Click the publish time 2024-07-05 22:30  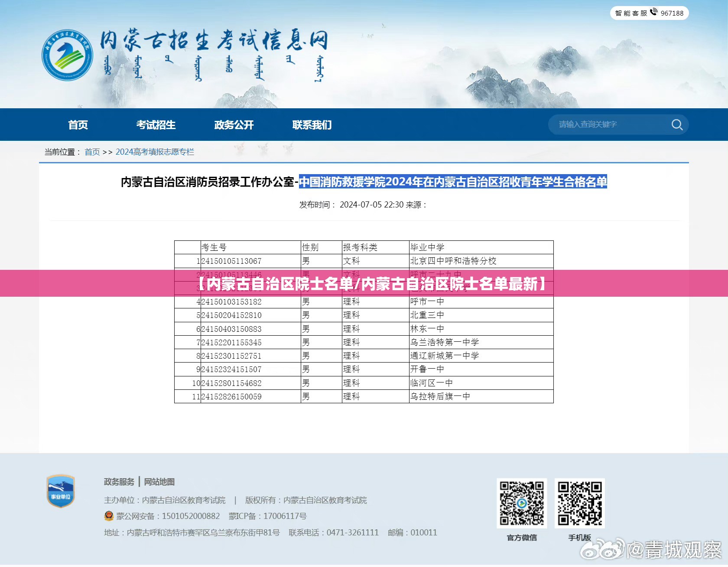372,205
